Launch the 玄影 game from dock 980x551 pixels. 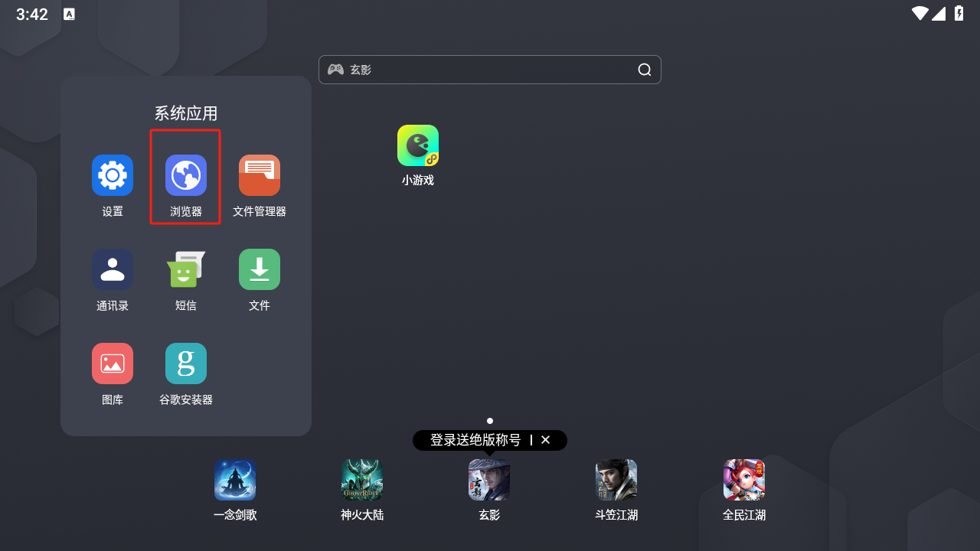(x=489, y=480)
